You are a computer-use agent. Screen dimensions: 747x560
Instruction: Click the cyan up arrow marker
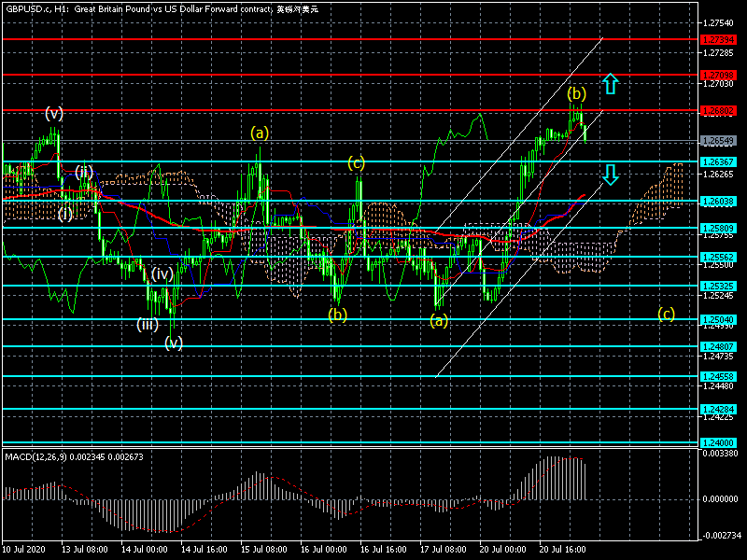pos(609,84)
